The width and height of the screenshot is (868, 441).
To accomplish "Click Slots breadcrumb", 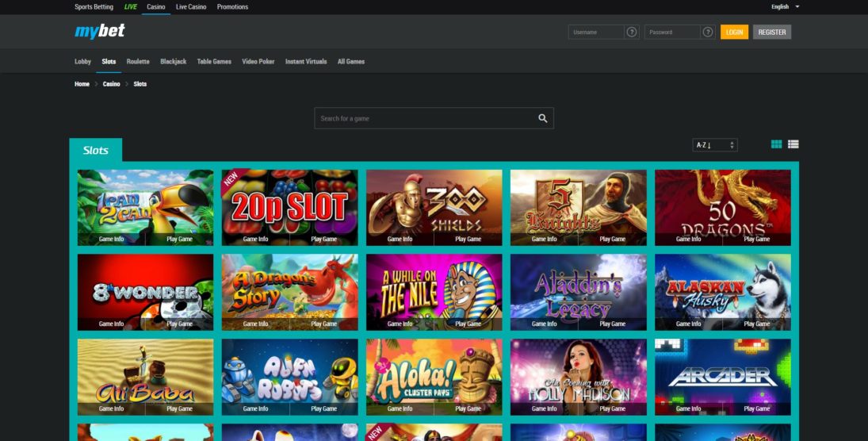I will 140,84.
